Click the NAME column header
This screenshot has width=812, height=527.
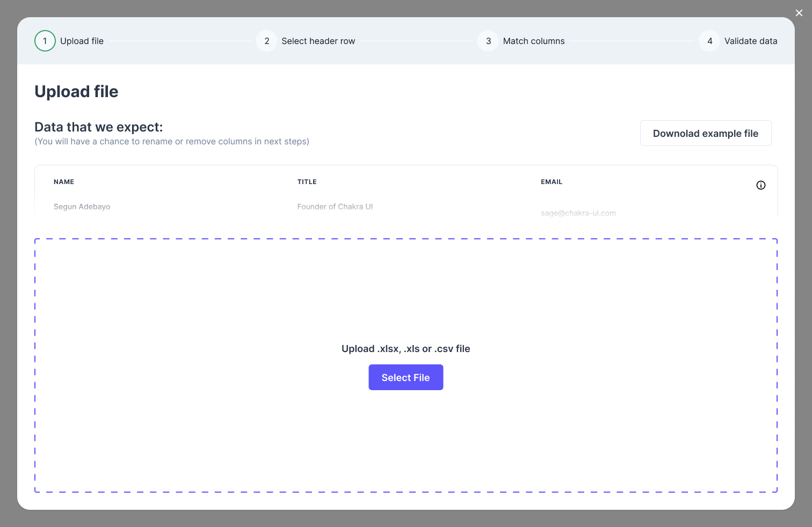64,182
